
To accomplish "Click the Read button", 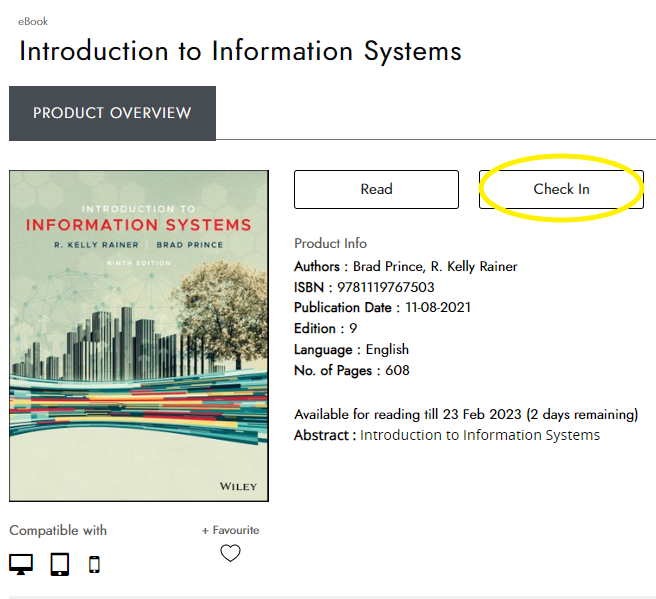I will pyautogui.click(x=376, y=189).
